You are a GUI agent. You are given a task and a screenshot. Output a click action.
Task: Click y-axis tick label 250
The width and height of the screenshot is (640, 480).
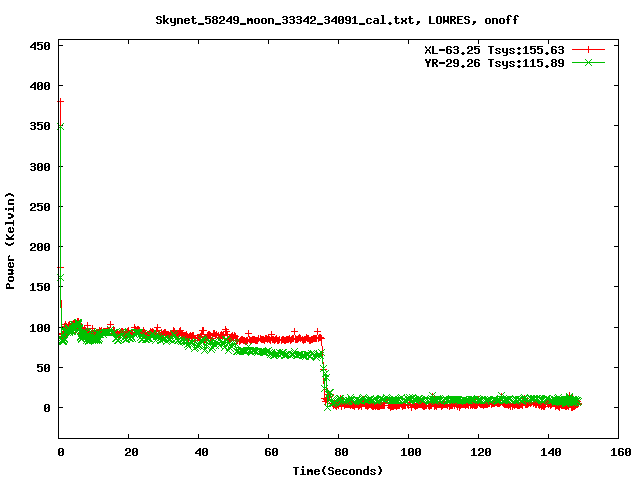[x=40, y=207]
